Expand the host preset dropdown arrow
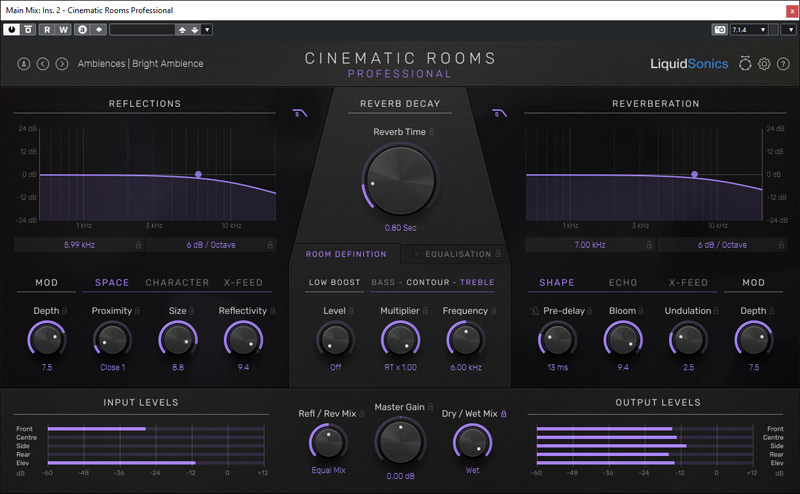The image size is (800, 494). pos(207,30)
